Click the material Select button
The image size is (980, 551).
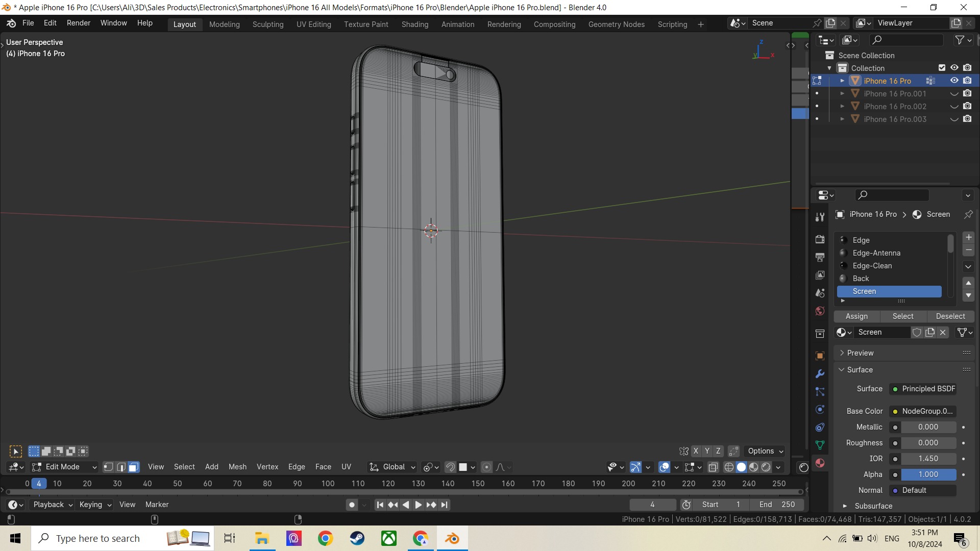[902, 316]
